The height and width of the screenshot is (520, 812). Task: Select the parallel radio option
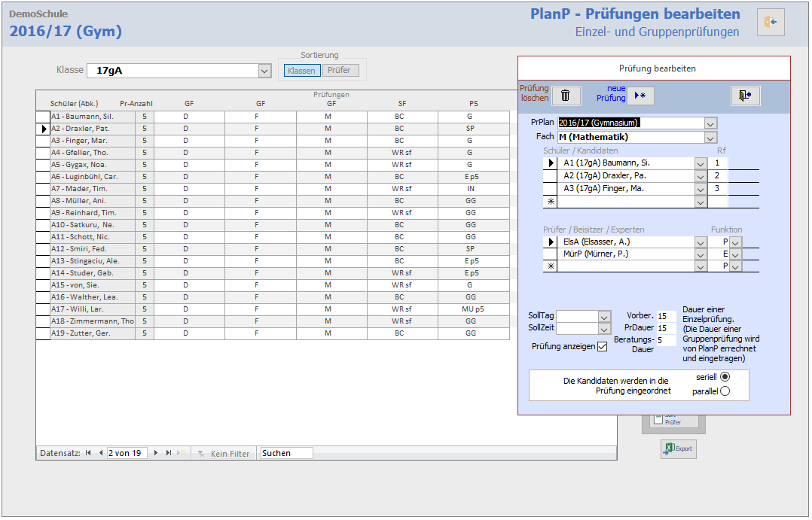(725, 391)
